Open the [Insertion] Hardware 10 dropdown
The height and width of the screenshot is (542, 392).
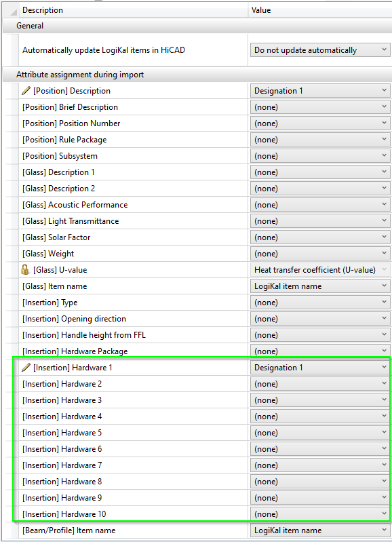click(x=320, y=514)
